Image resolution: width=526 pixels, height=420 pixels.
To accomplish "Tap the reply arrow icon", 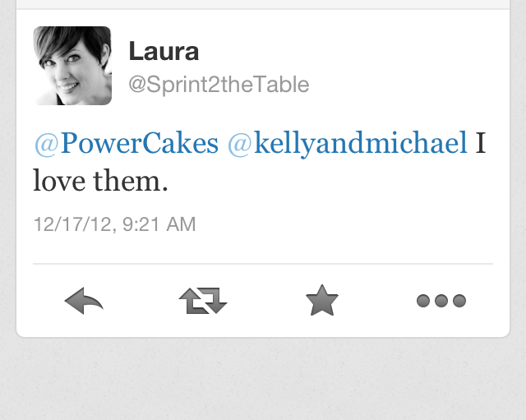I will click(84, 302).
